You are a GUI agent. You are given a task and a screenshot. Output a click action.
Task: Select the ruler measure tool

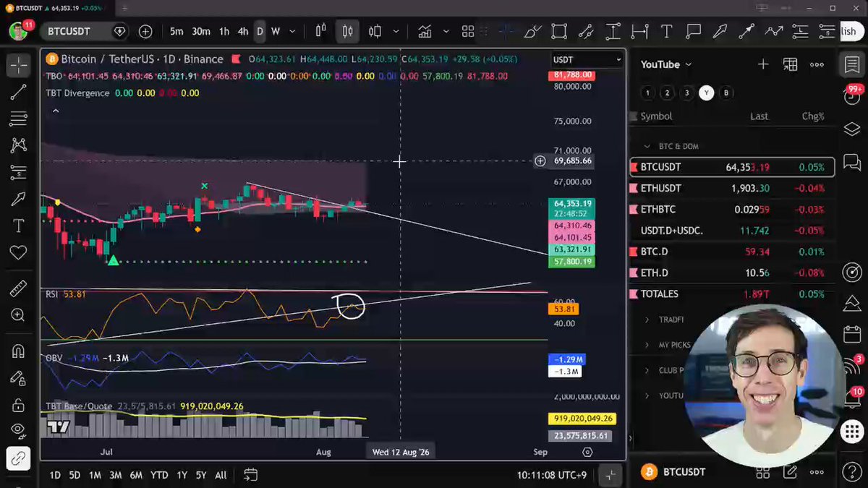(18, 289)
